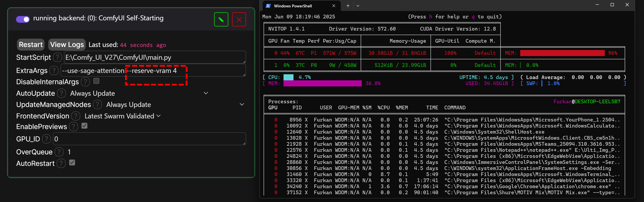644x202 pixels.
Task: Disable the AutoRestart checkbox
Action: coord(72,163)
